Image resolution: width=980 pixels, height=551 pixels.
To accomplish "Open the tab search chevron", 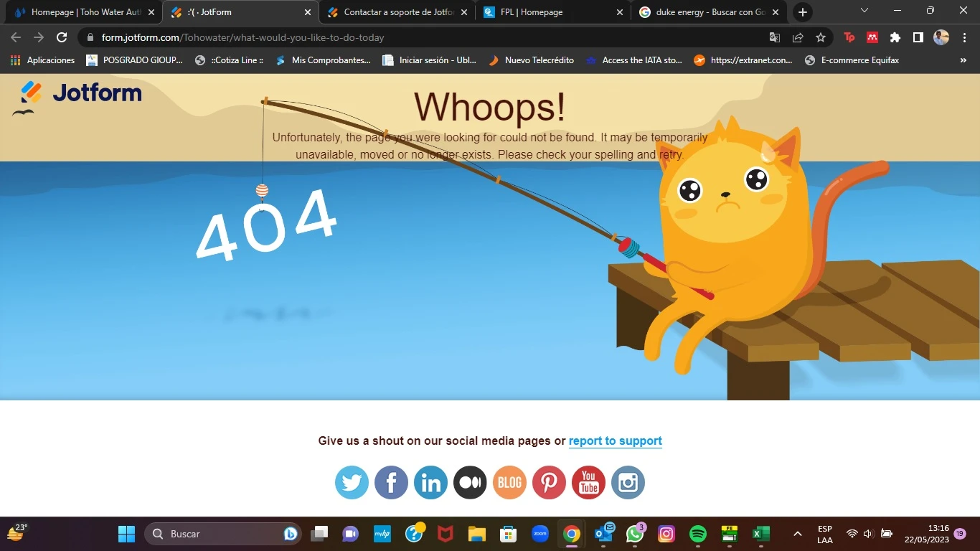I will pyautogui.click(x=864, y=11).
